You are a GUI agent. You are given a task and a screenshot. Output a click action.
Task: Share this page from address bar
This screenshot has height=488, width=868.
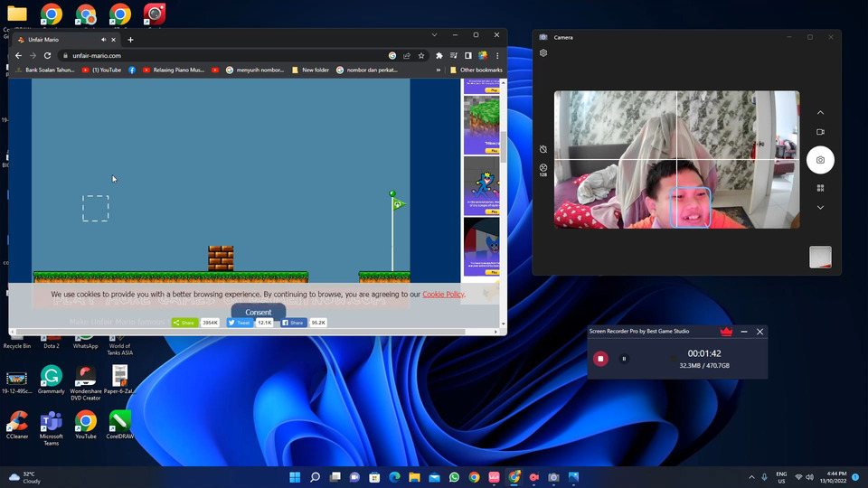click(x=407, y=55)
